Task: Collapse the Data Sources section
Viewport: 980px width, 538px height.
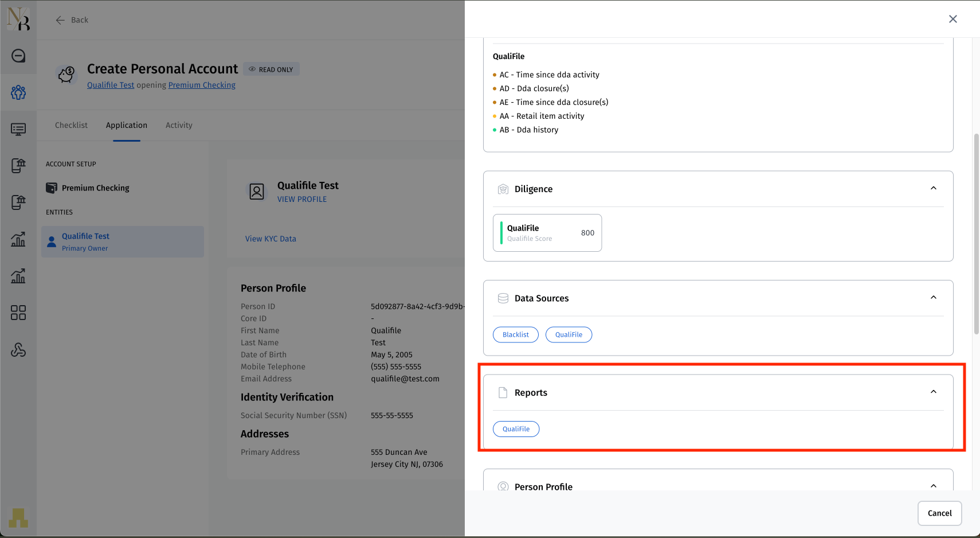Action: (x=933, y=297)
